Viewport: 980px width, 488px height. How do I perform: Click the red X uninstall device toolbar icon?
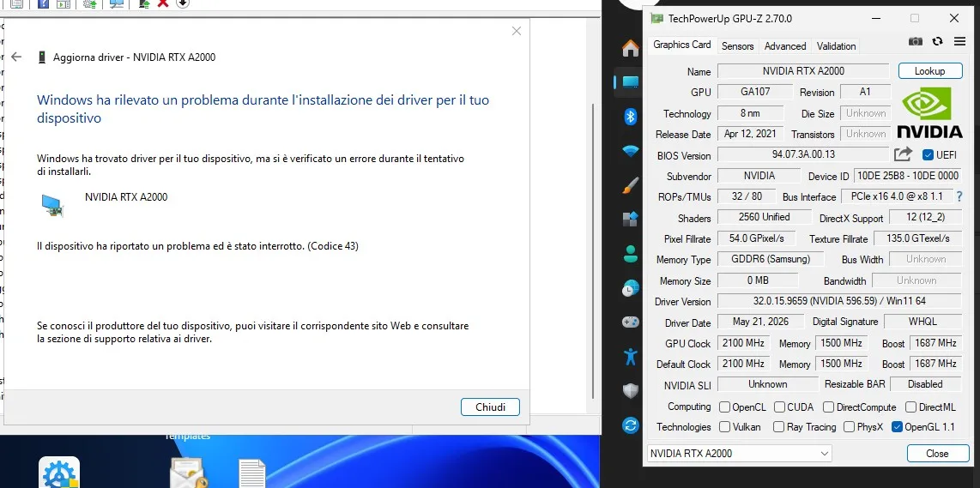pos(163,3)
